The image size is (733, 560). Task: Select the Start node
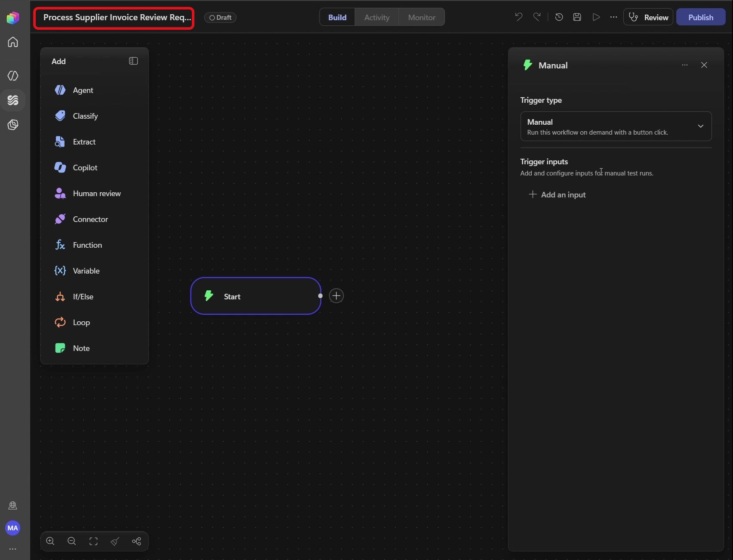pos(256,296)
